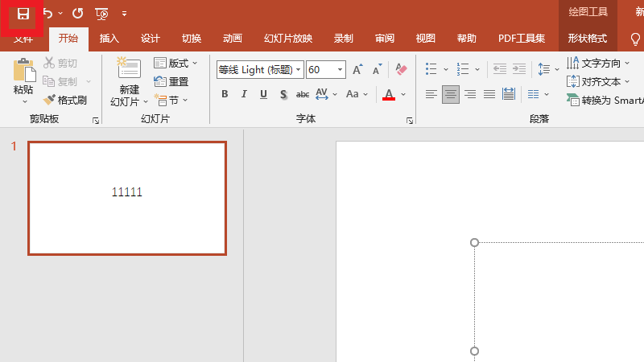Click the Format Painter (格式刷) button
Screen dimensions: 644x362
tap(65, 100)
